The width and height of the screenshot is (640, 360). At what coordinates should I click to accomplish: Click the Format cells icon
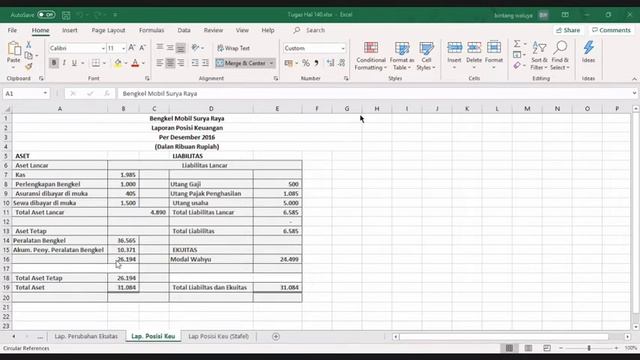(x=494, y=49)
